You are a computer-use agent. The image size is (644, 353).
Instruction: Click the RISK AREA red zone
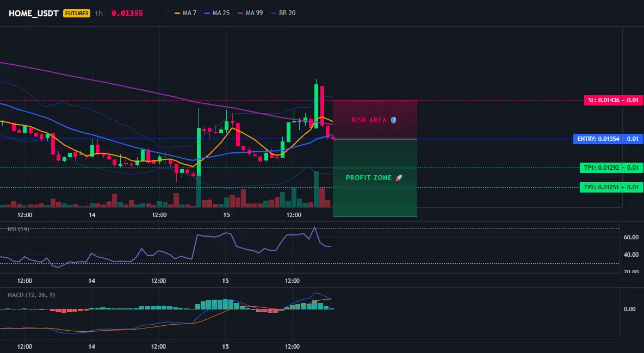tap(375, 120)
